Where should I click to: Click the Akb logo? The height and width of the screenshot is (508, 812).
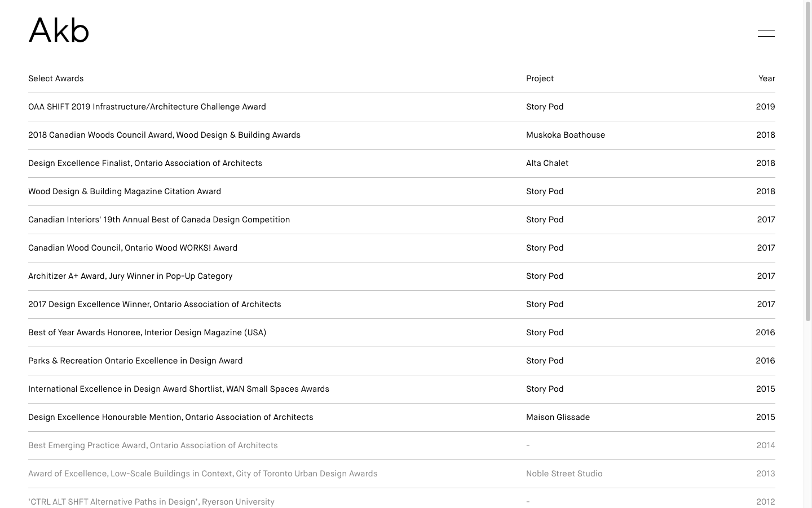point(59,31)
